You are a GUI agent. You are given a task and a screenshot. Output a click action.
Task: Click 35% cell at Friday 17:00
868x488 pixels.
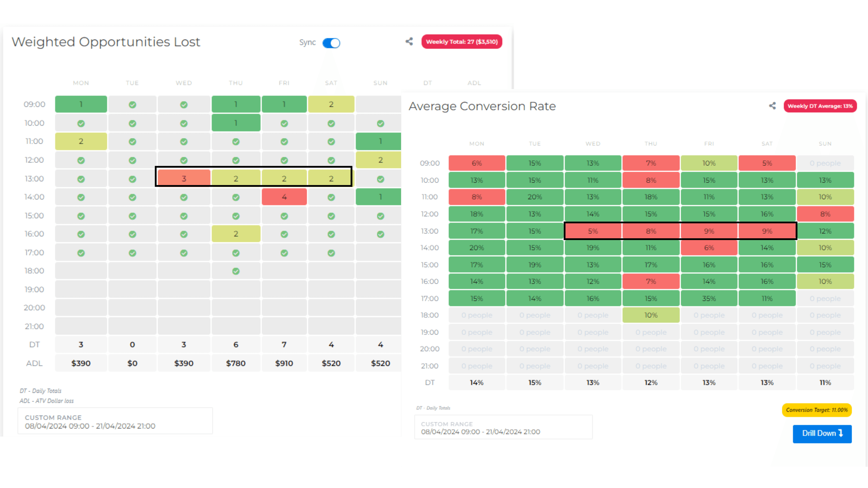click(x=709, y=298)
